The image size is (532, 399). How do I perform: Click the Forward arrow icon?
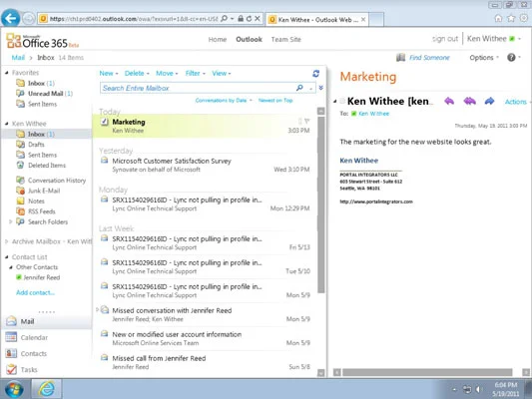click(490, 101)
